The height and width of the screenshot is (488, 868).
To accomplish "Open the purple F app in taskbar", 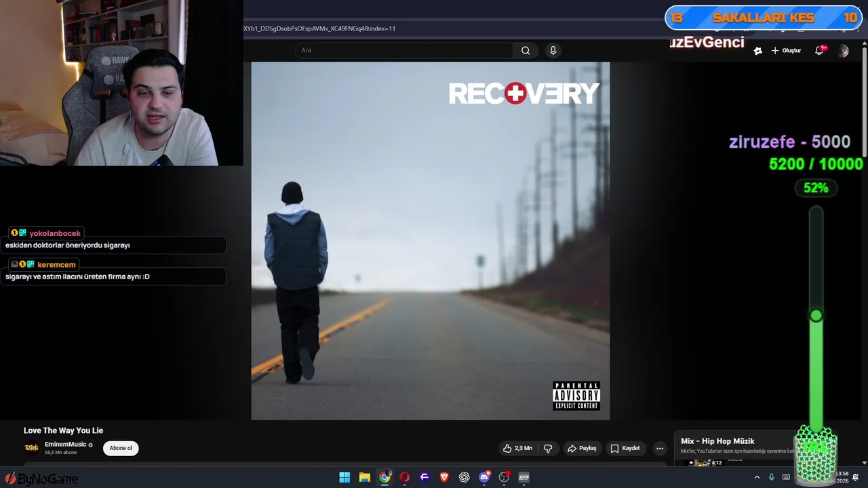I will pos(425,477).
